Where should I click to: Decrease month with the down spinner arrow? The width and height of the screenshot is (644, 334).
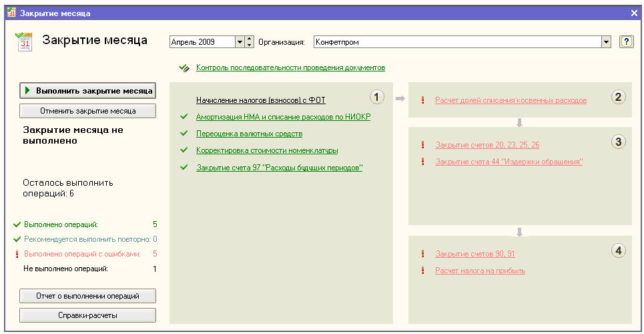point(250,45)
